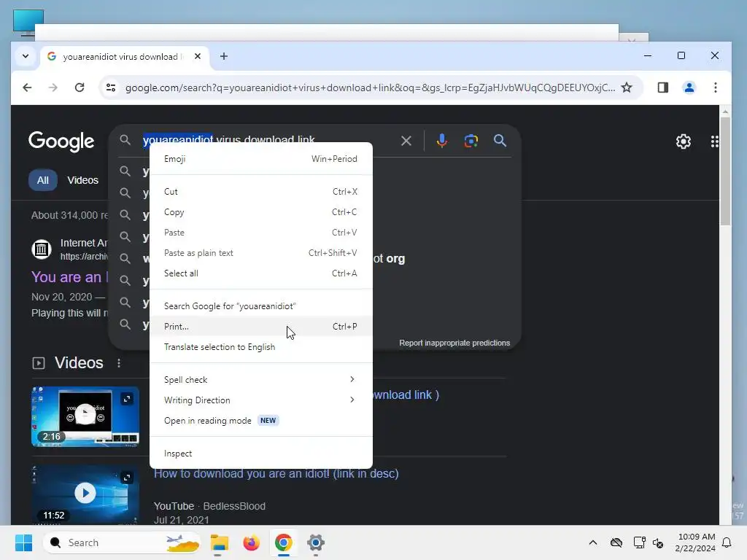Play the 11:52 video thumbnail
The image size is (747, 560).
pos(85,494)
